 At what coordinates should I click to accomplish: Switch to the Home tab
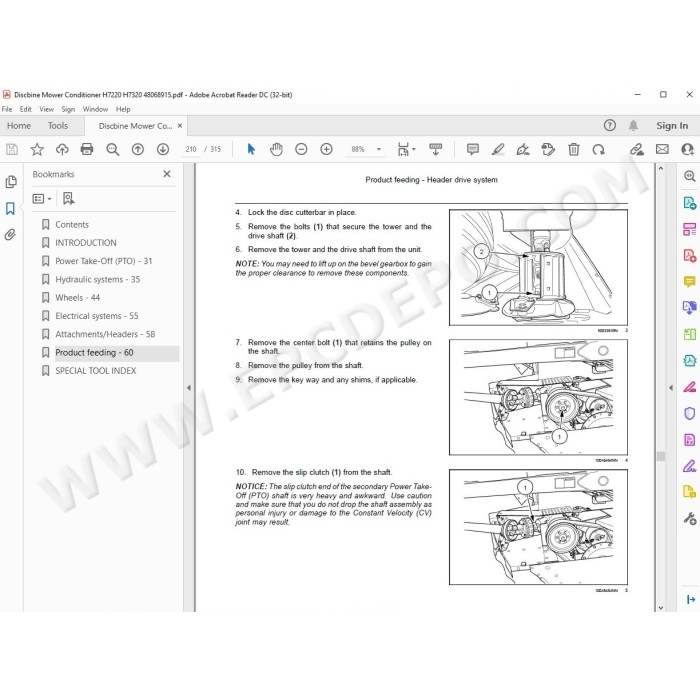coord(19,125)
